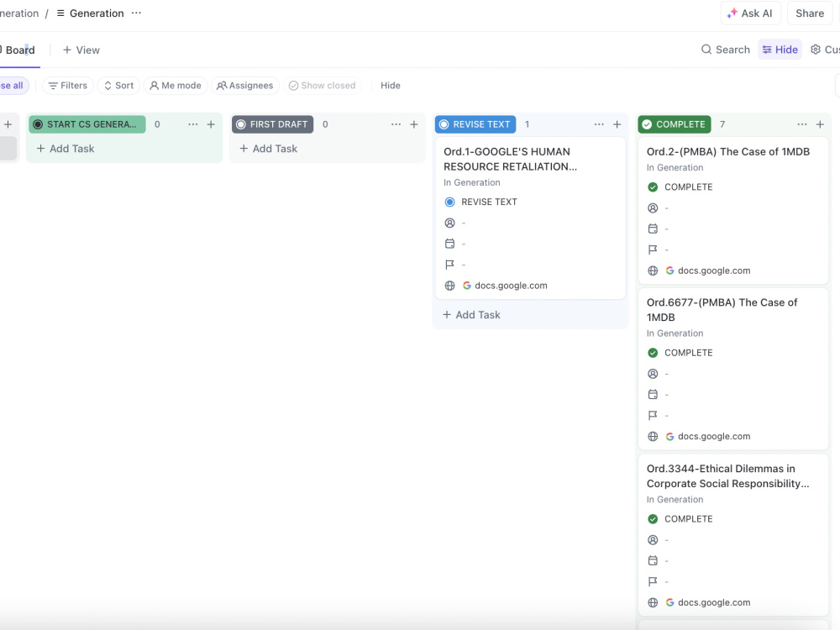This screenshot has height=630, width=840.
Task: Add task via plus in FIRST DRAFT column
Action: point(414,124)
